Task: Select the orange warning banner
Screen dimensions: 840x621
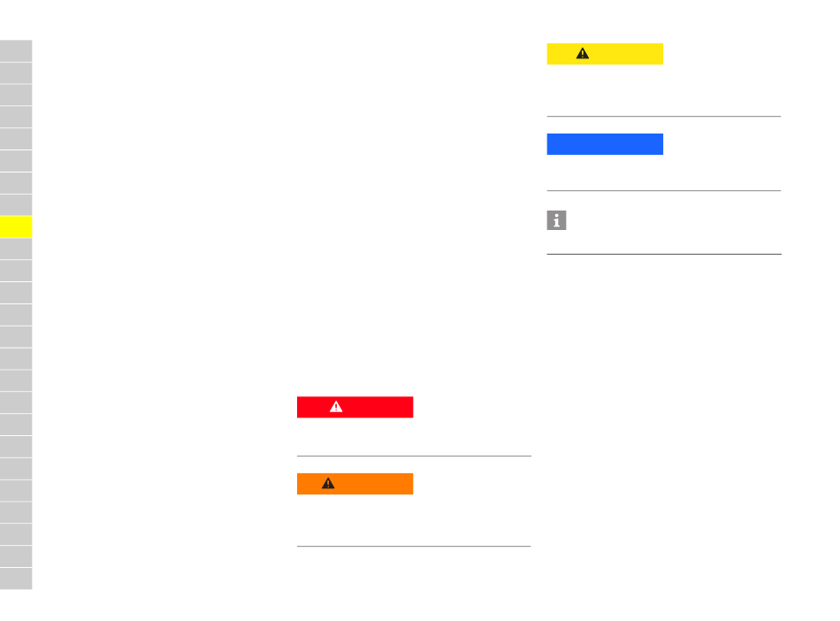Action: pos(355,484)
